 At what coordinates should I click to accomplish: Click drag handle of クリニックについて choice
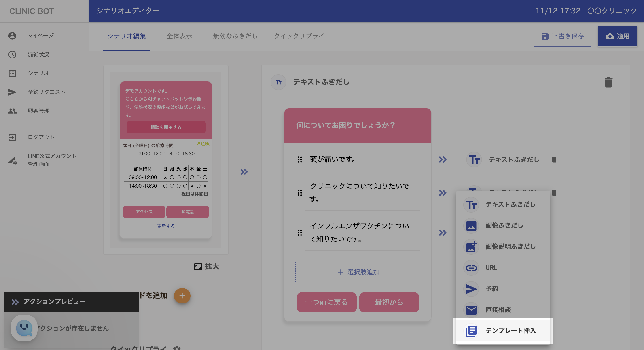[300, 193]
